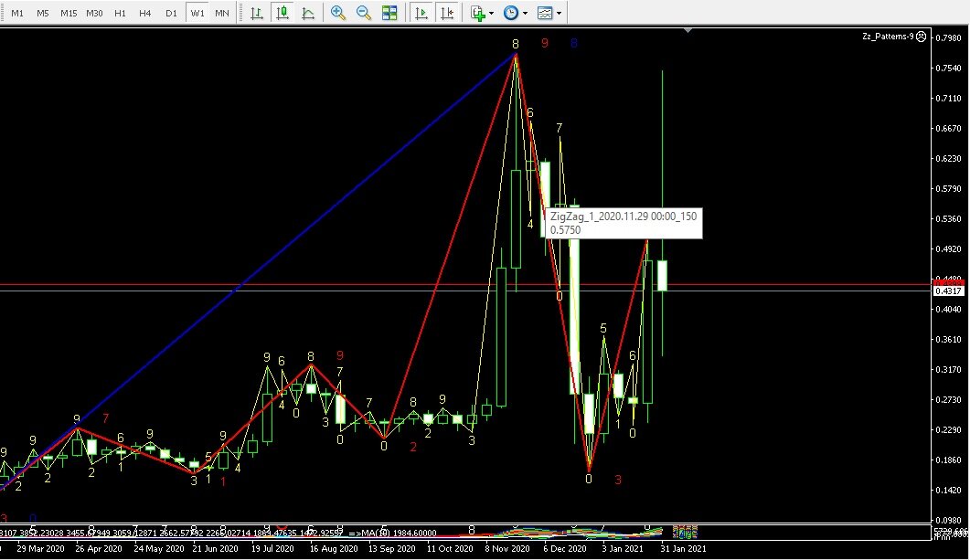Screen dimensions: 970x560
Task: Click the 19 Jul 2020 date label
Action: click(x=272, y=548)
